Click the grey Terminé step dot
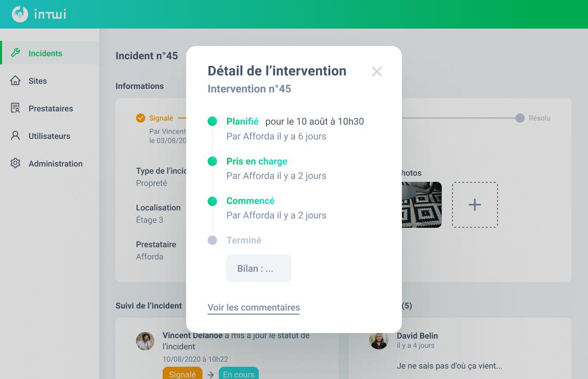The width and height of the screenshot is (588, 379). [x=212, y=241]
